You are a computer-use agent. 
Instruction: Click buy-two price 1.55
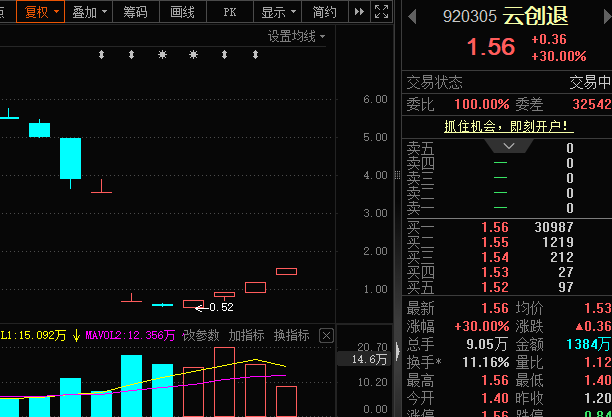495,242
